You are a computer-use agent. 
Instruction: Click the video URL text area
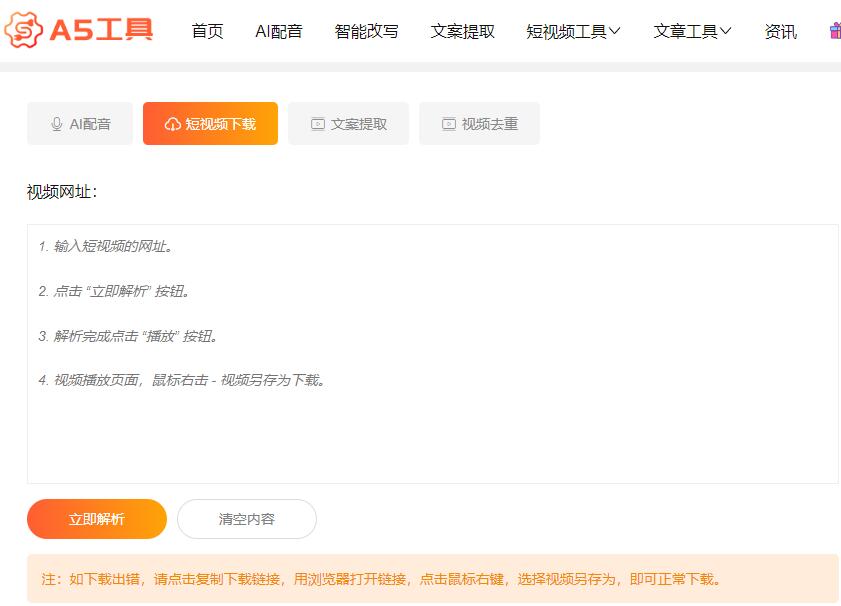point(432,354)
